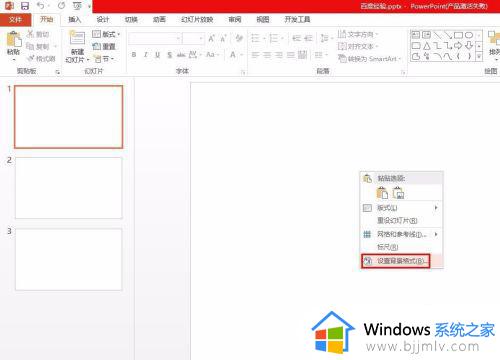The width and height of the screenshot is (500, 360).
Task: Click the New Slide icon
Action: point(77,37)
